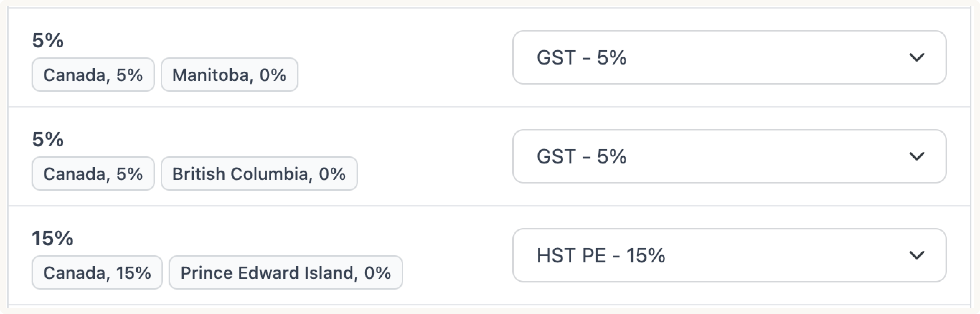
Task: Click the 5% heading above British Columbia tag
Action: pos(48,139)
